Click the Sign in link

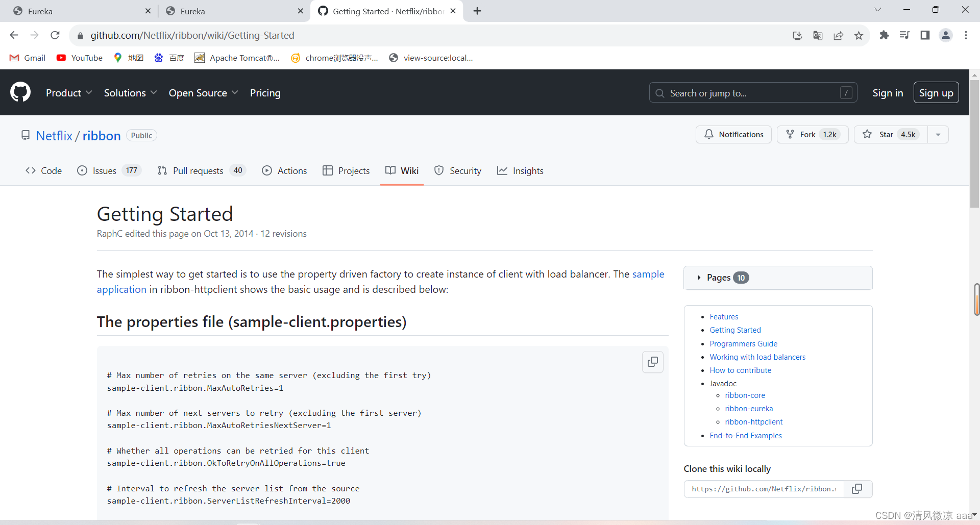coord(888,93)
